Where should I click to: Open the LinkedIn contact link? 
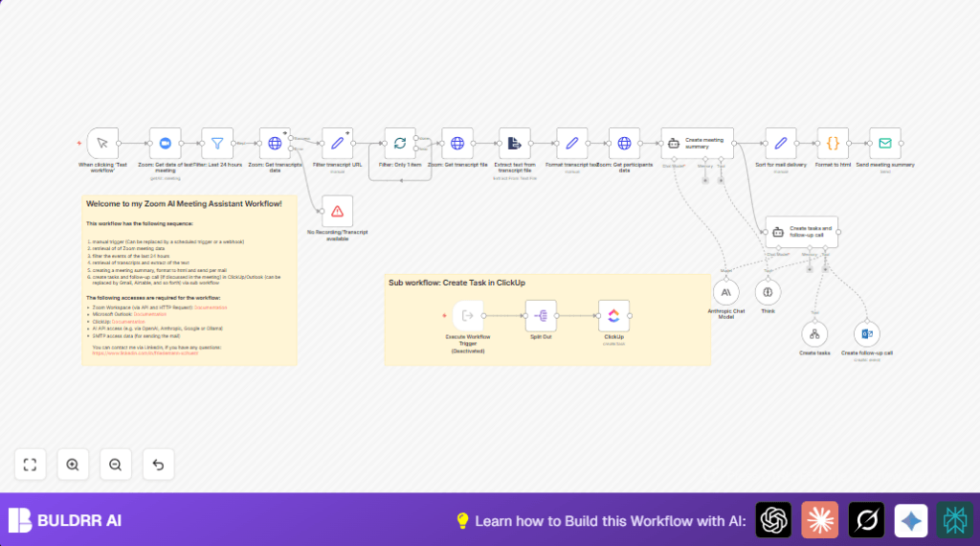coord(145,353)
